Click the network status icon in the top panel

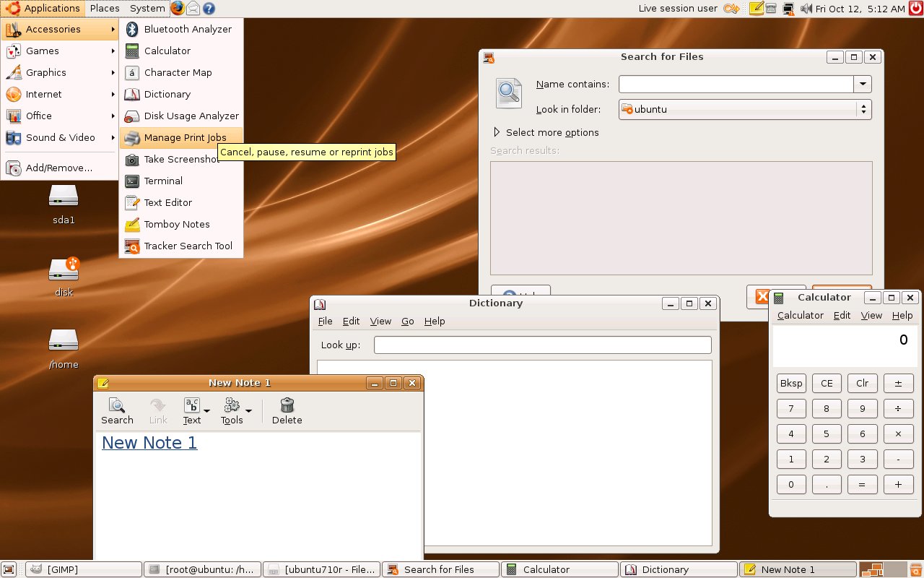click(788, 9)
